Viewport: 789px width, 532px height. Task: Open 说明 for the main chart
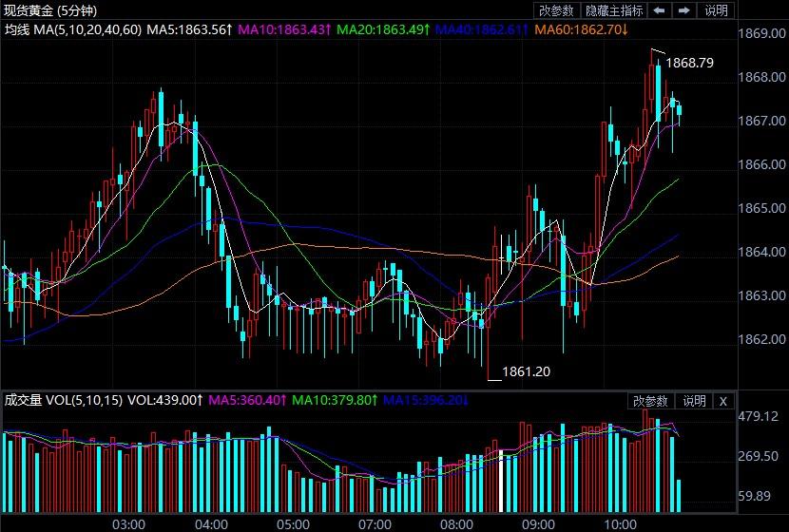[x=716, y=10]
